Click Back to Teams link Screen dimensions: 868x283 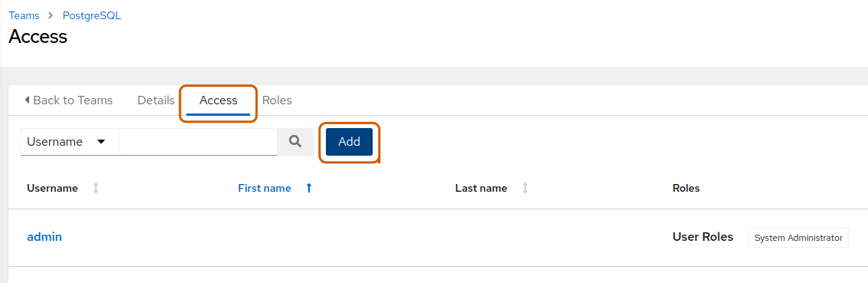(69, 100)
